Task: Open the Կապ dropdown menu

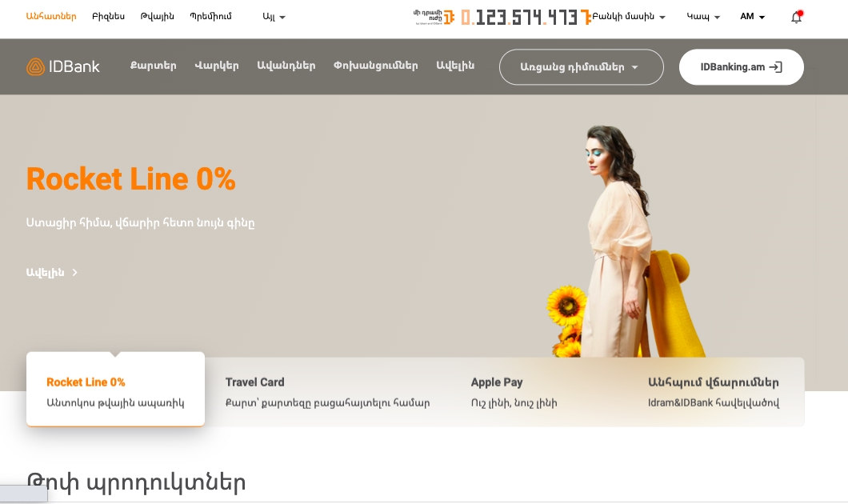Action: pyautogui.click(x=703, y=17)
